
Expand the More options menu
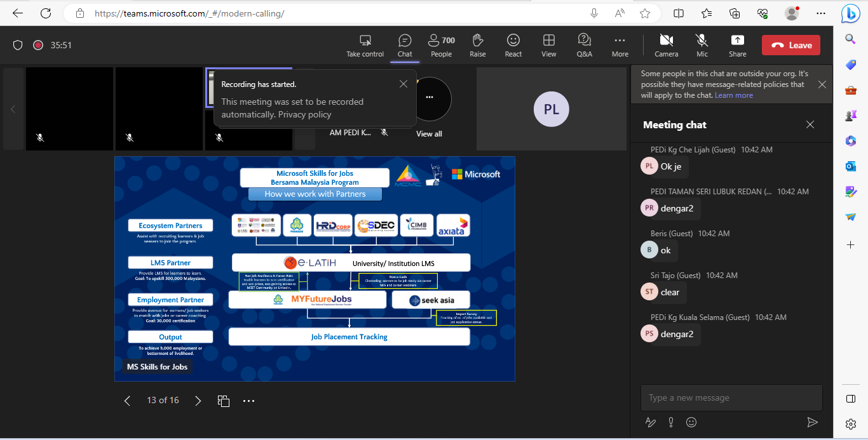coord(620,46)
